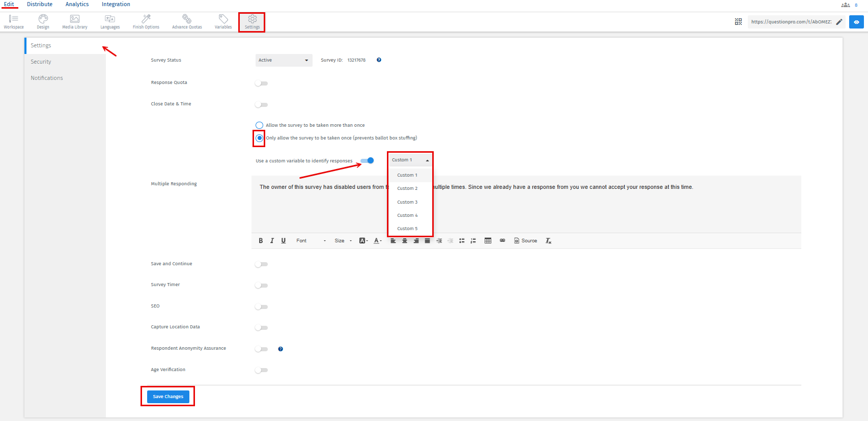The height and width of the screenshot is (421, 868).
Task: Toggle Capture Location Data switch
Action: coord(261,328)
